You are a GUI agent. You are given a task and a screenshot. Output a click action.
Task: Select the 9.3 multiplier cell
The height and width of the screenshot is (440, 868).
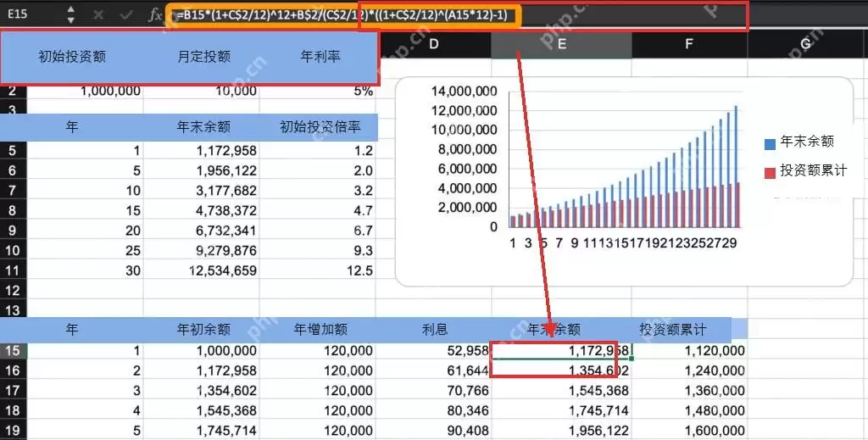[x=318, y=250]
